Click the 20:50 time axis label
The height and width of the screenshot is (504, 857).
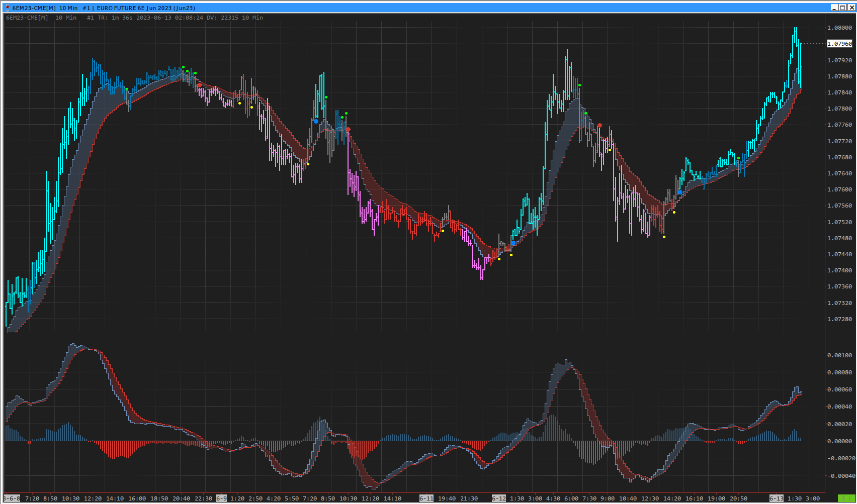point(738,498)
